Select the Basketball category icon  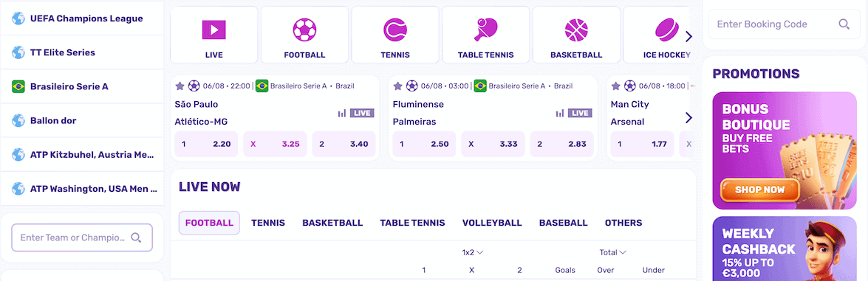tap(576, 30)
